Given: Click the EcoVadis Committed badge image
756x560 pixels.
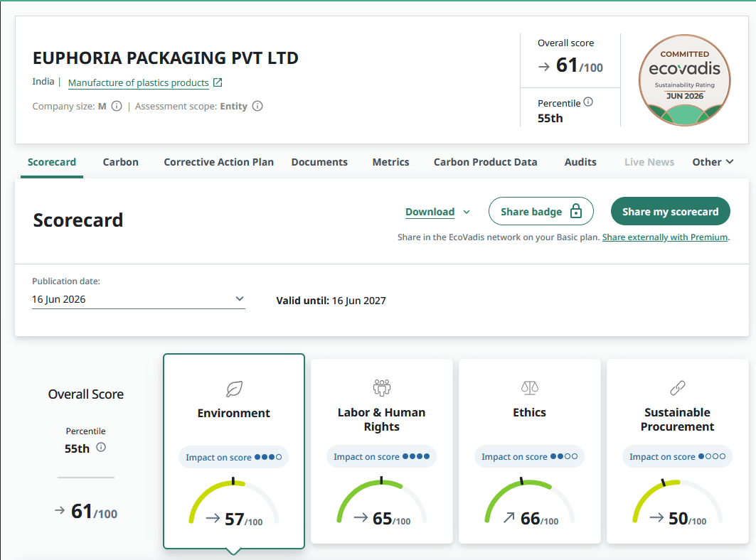Looking at the screenshot, I should coord(685,80).
